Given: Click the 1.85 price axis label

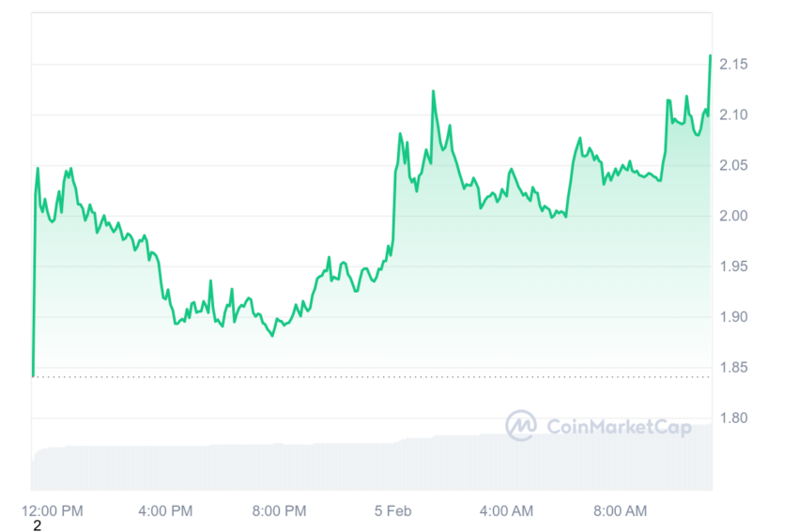Looking at the screenshot, I should point(733,367).
